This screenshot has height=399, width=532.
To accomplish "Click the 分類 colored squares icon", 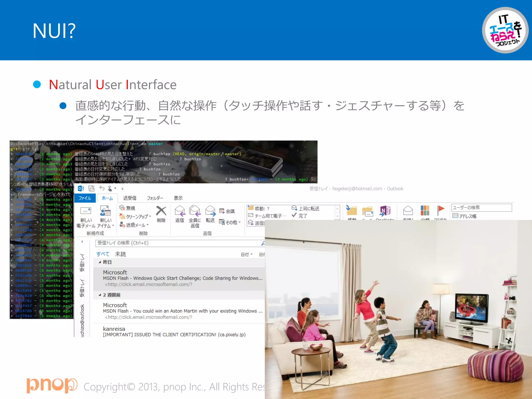I will 425,210.
